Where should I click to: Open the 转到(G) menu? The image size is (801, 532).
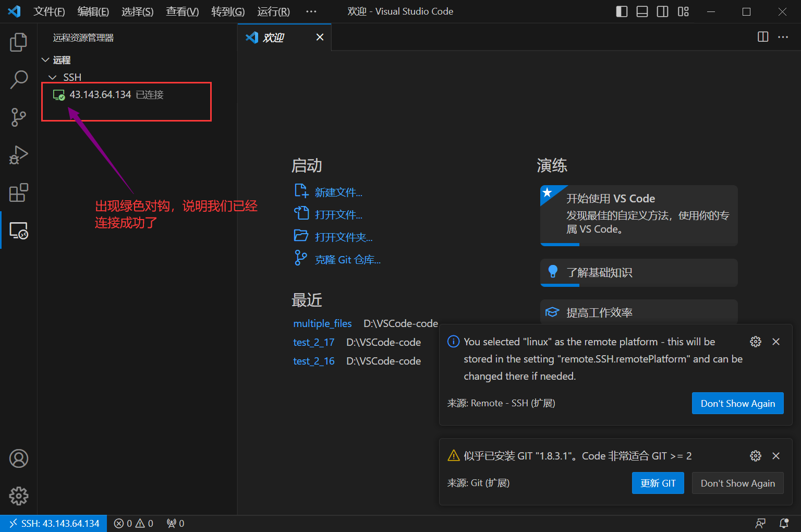(x=228, y=11)
